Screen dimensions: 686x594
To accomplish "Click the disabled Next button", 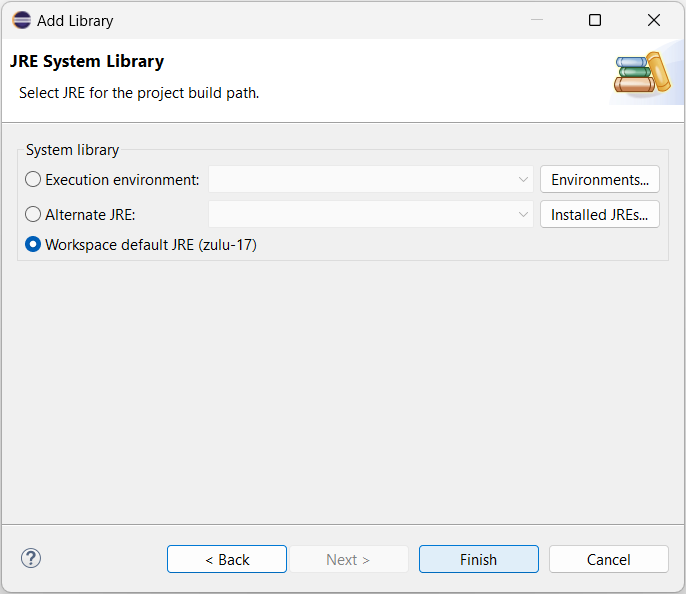I will click(x=348, y=559).
